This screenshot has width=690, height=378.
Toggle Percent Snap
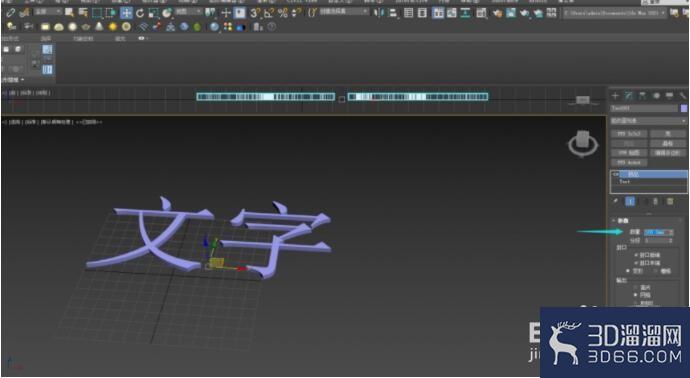coord(283,13)
